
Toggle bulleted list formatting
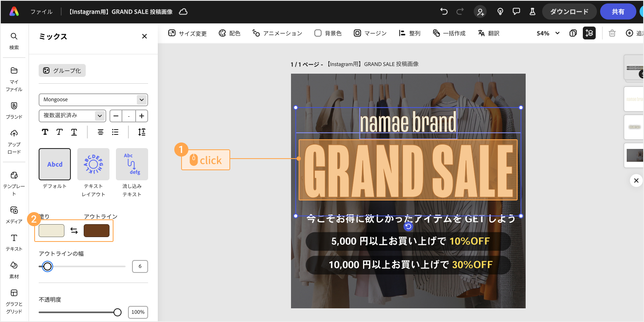[x=115, y=132]
